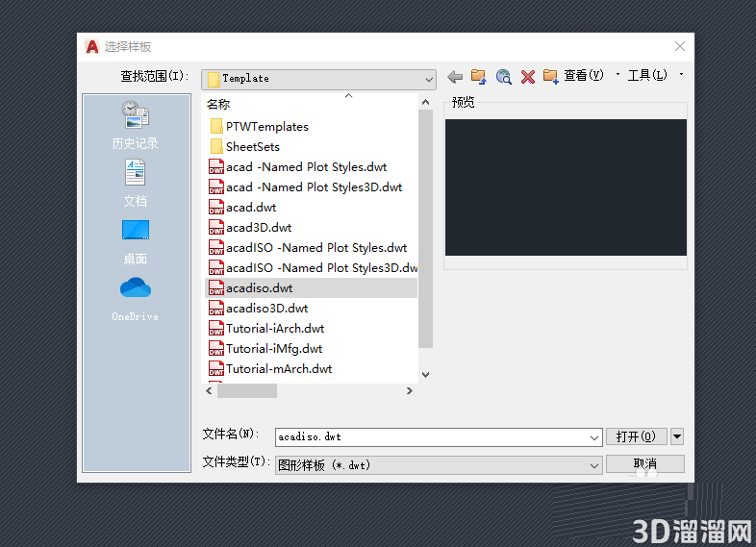Open the 工具(L) tools menu
Image resolution: width=756 pixels, height=547 pixels.
(x=647, y=75)
